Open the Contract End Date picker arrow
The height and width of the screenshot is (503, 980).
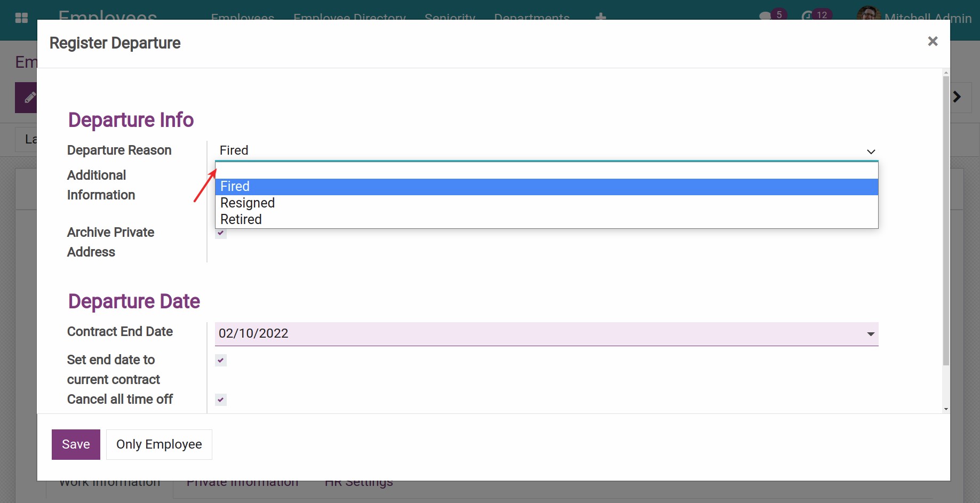pos(871,334)
